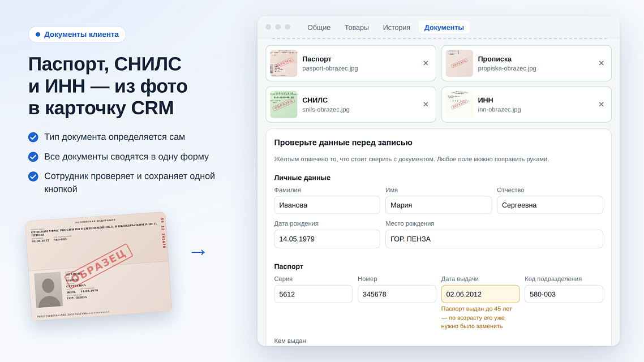Click the file name inn-obrazec.jpg
The height and width of the screenshot is (362, 644).
pos(499,110)
